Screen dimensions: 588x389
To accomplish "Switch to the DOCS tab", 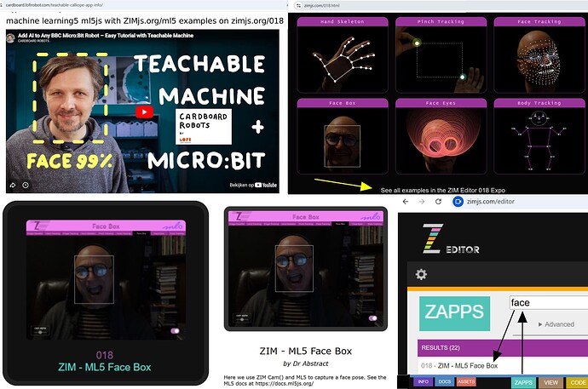I will [444, 382].
